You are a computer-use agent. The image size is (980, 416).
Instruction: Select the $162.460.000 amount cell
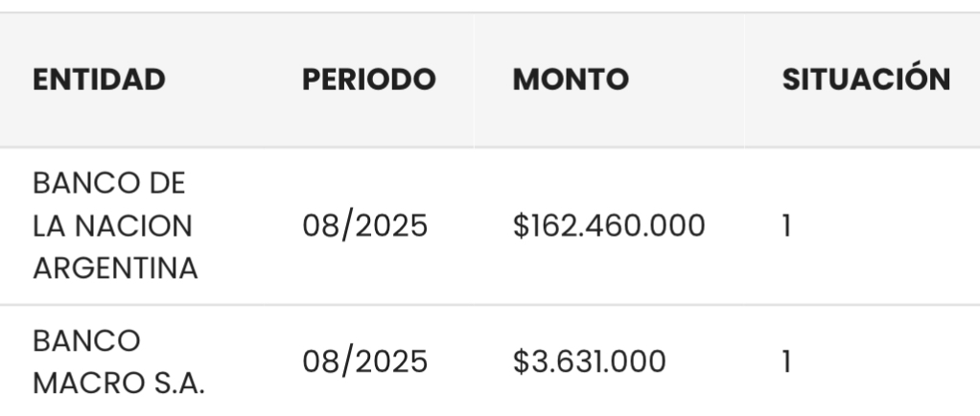(x=609, y=227)
